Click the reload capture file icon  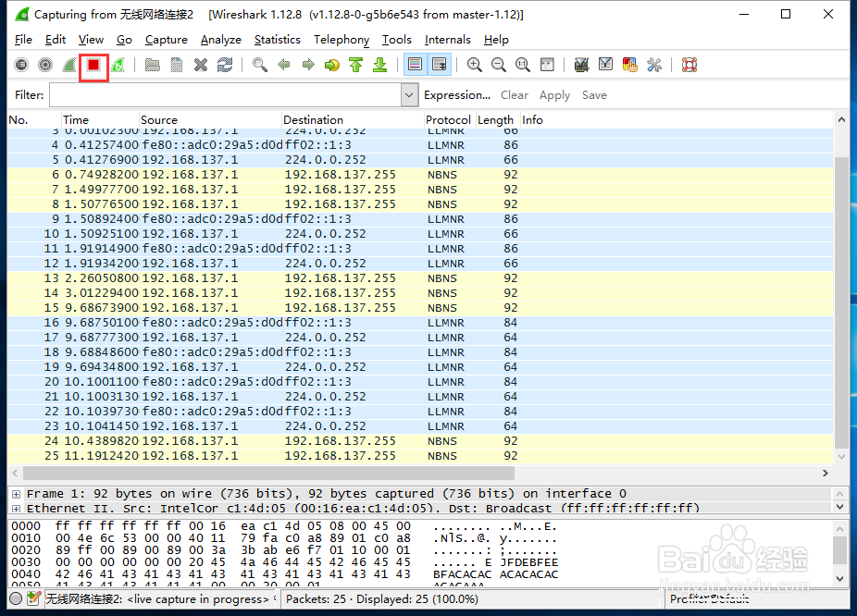point(225,65)
